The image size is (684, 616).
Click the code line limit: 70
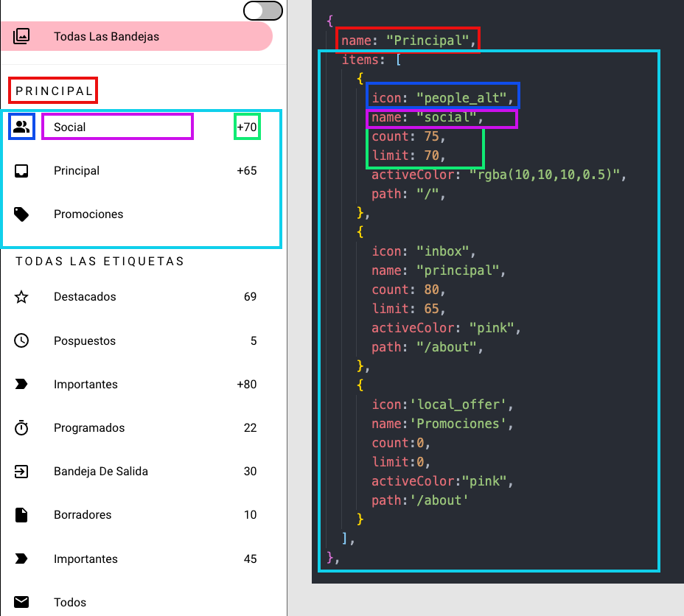[x=408, y=155]
